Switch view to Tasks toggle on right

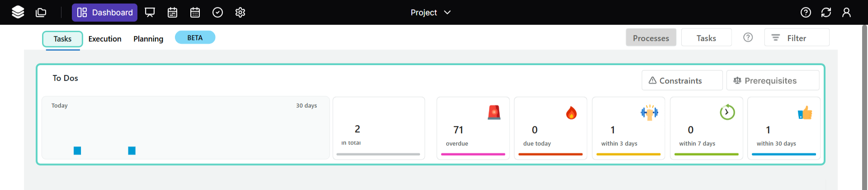point(706,38)
